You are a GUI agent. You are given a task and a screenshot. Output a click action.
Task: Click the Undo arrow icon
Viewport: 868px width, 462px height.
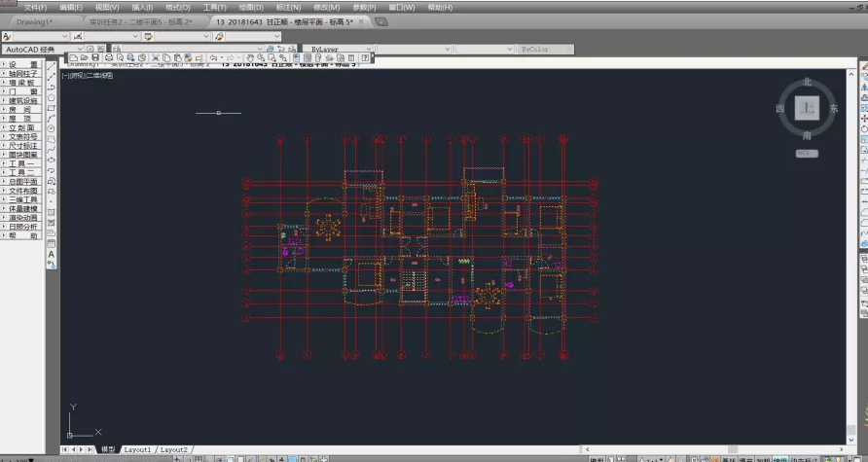[213, 57]
